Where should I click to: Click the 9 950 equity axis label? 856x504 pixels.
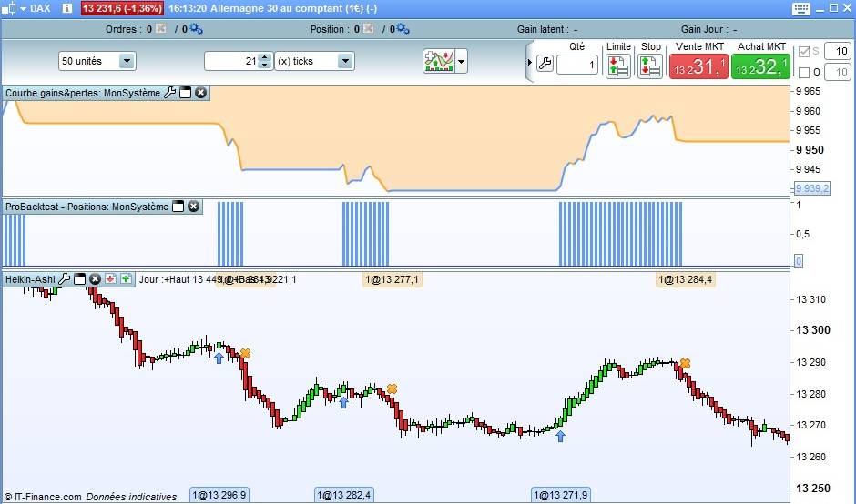point(810,149)
